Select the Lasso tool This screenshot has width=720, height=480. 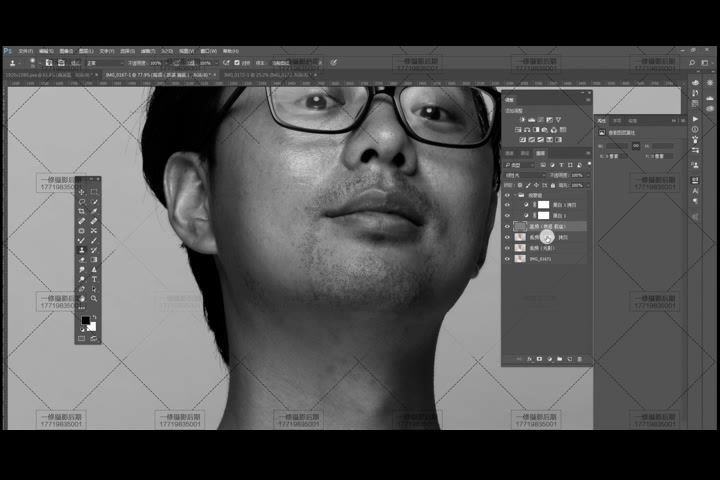[x=82, y=202]
